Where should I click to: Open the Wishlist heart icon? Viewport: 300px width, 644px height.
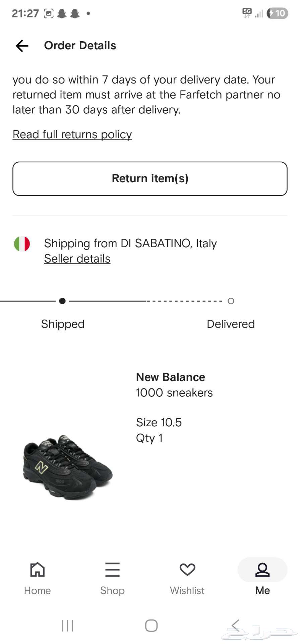pyautogui.click(x=187, y=569)
